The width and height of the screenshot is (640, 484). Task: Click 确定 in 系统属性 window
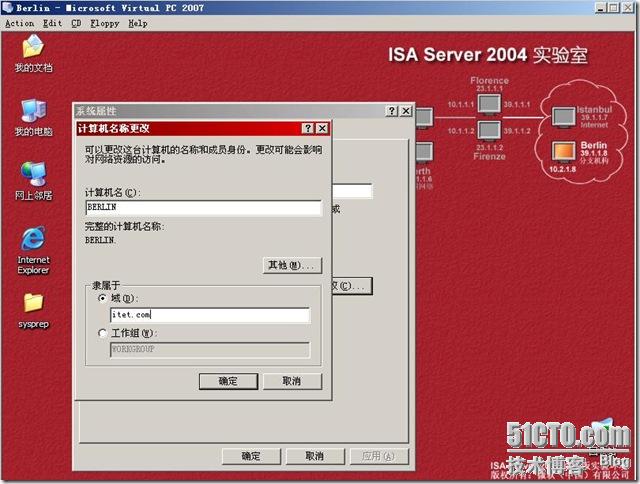pyautogui.click(x=251, y=456)
